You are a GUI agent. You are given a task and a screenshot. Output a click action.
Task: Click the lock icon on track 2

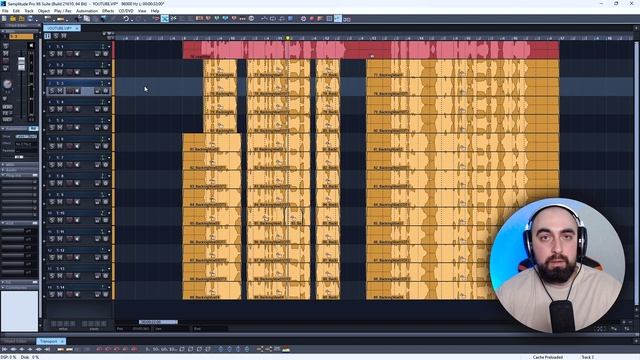click(x=98, y=72)
